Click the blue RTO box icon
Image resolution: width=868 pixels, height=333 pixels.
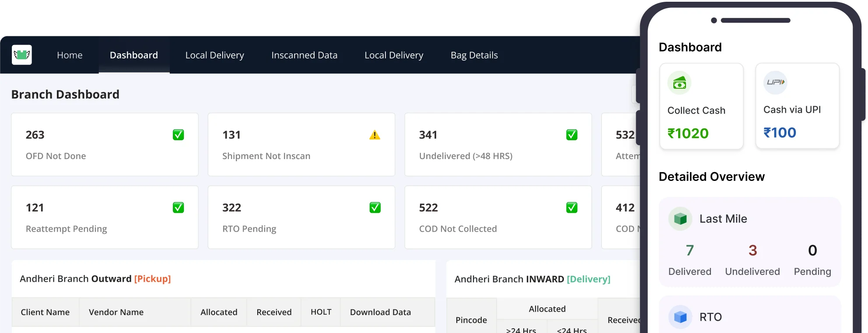click(680, 317)
